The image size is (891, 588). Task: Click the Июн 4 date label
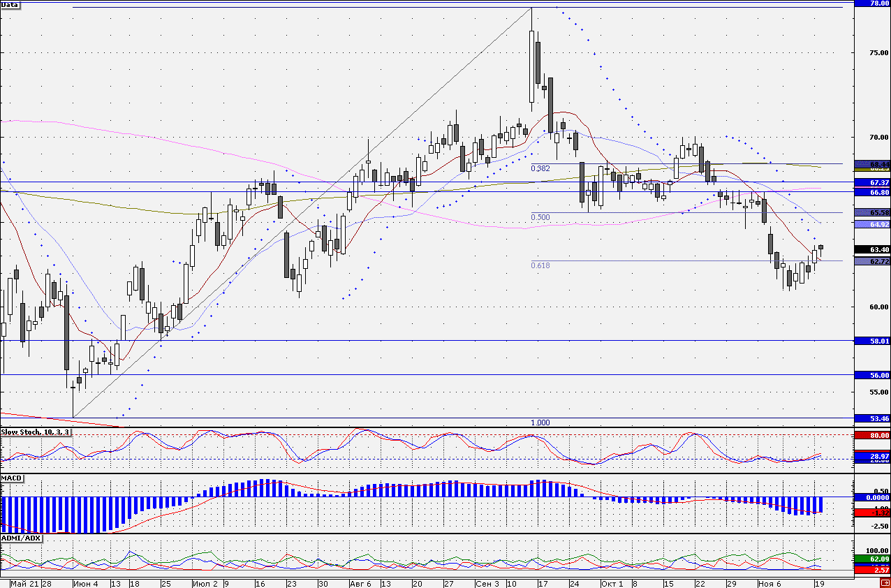pos(86,583)
